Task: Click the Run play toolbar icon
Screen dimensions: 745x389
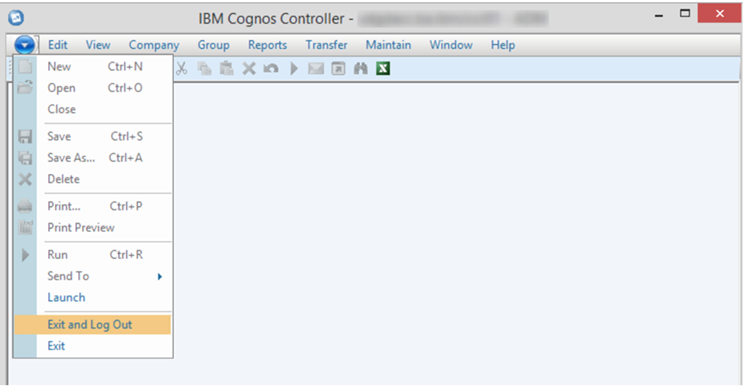Action: pyautogui.click(x=294, y=68)
